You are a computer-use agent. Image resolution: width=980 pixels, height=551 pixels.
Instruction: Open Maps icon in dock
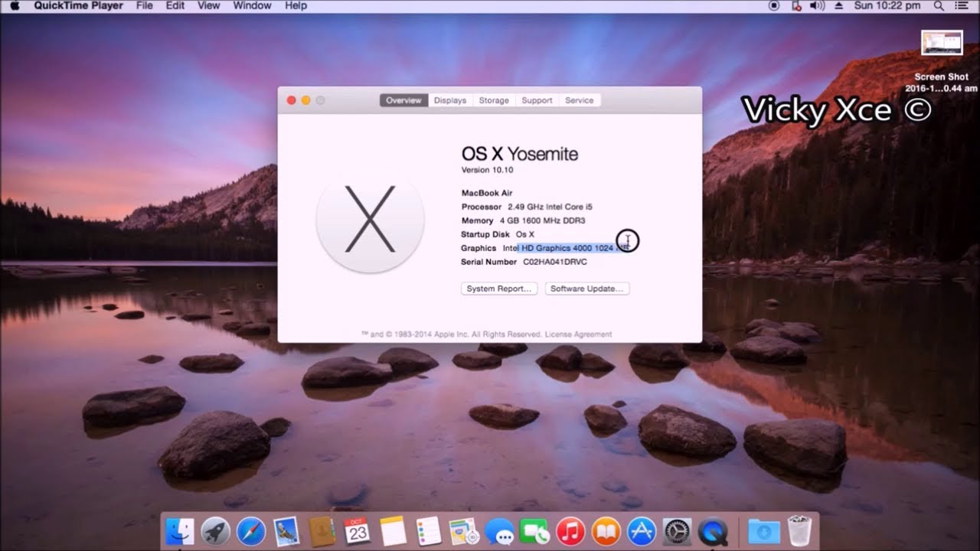[463, 531]
